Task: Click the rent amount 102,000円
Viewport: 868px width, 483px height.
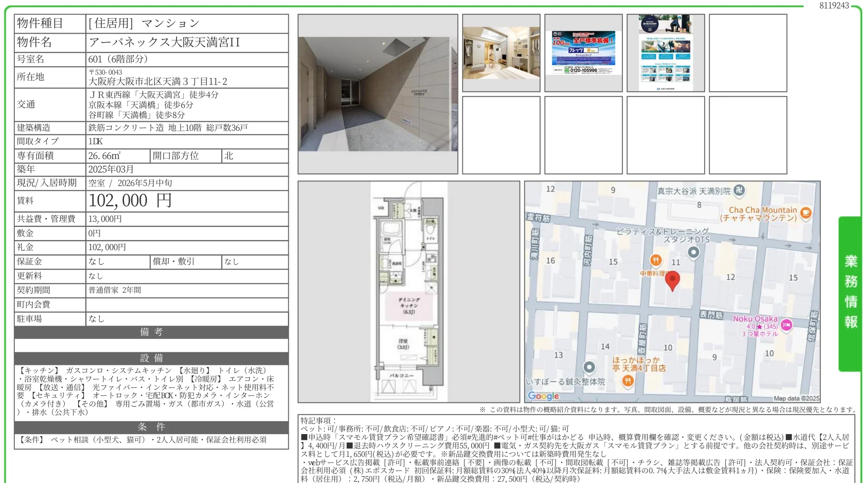Action: point(130,201)
